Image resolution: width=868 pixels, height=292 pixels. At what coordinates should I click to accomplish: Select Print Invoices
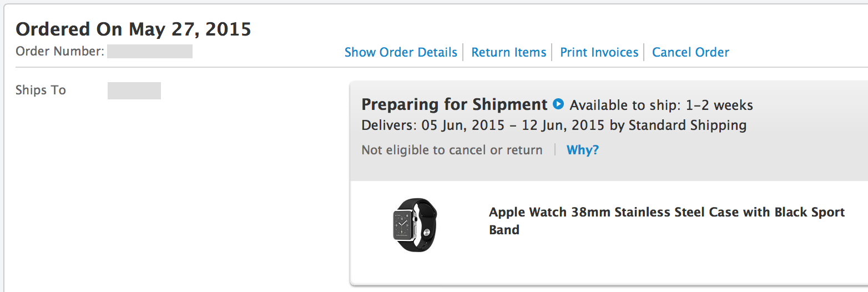[x=599, y=52]
